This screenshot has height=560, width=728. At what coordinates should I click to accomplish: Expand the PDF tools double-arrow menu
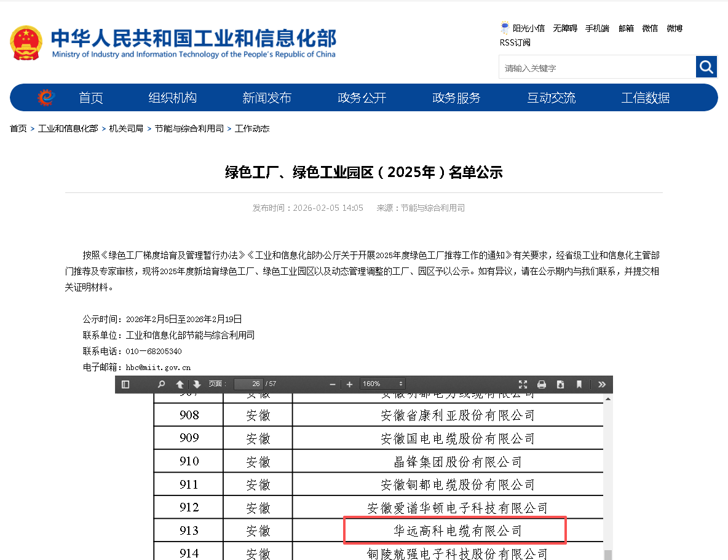[x=601, y=384]
